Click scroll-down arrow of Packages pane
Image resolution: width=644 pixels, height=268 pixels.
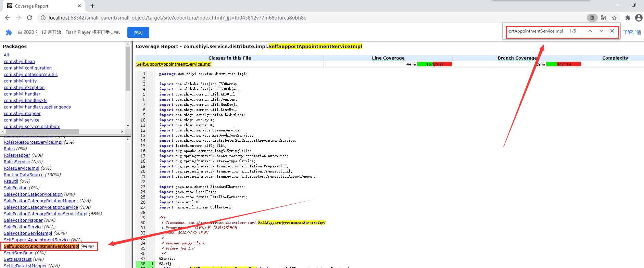point(128,126)
